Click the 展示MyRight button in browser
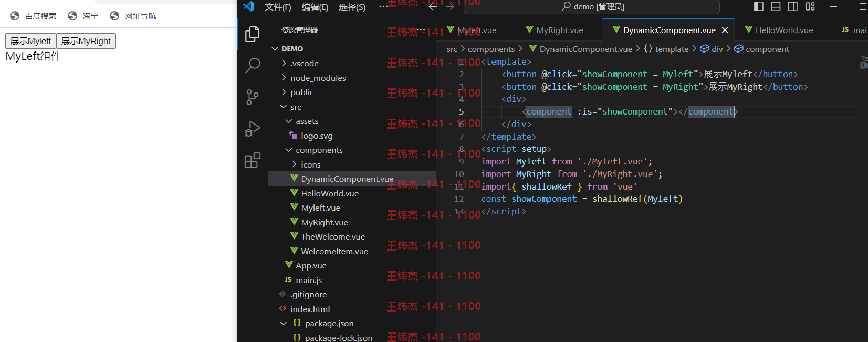Viewport: 868px width, 342px height. click(x=86, y=41)
